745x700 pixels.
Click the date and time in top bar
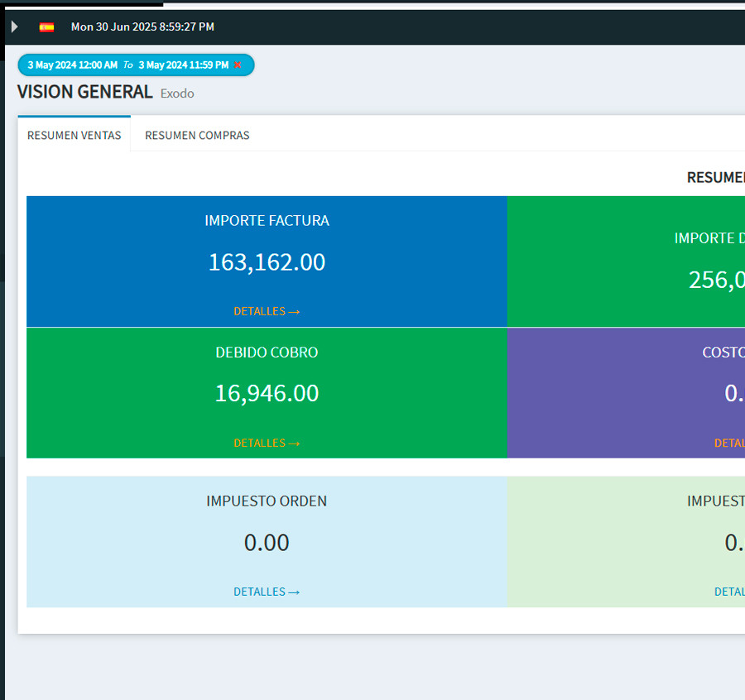click(x=142, y=27)
